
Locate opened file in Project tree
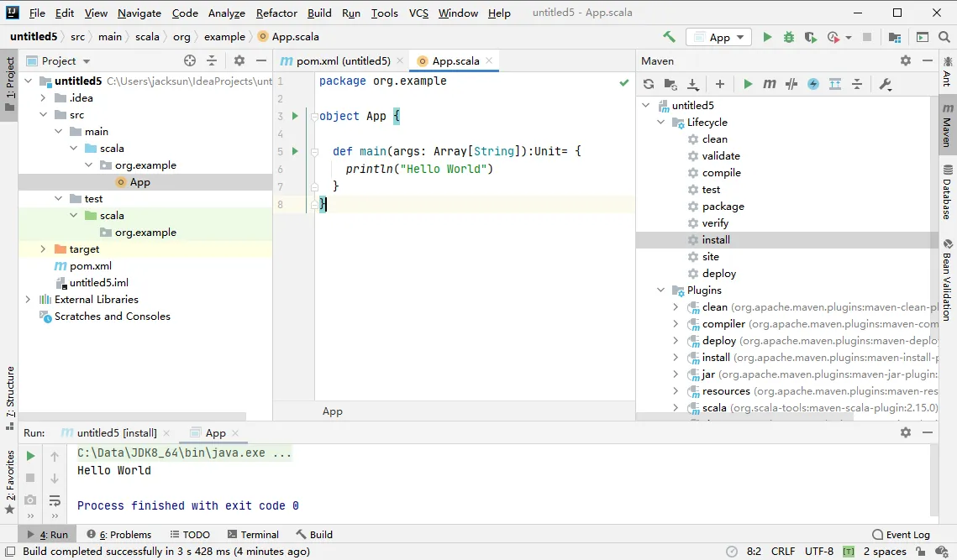point(190,60)
